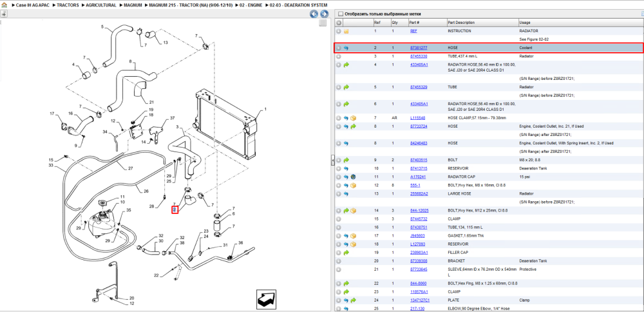644x312 pixels.
Task: Go to previous figure with left arrow
Action: [314, 14]
